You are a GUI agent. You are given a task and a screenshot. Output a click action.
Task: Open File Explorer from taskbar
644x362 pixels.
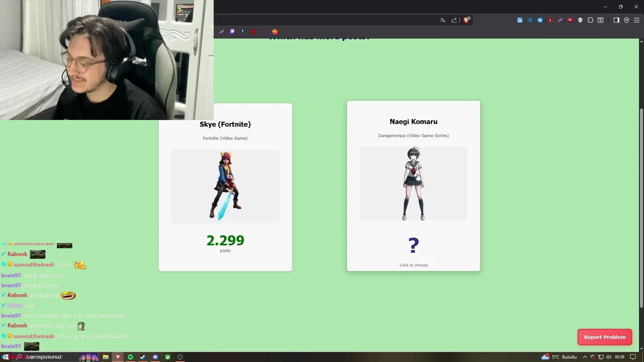[x=106, y=357]
